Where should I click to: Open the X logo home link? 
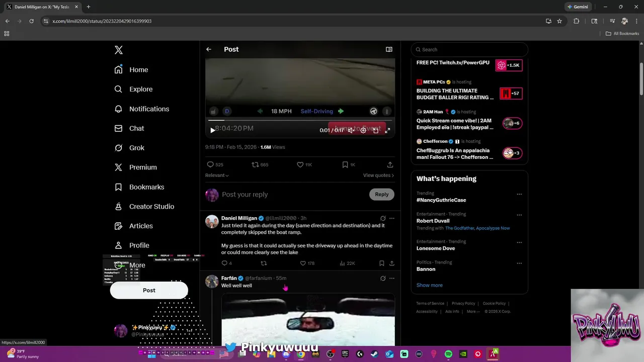[119, 50]
